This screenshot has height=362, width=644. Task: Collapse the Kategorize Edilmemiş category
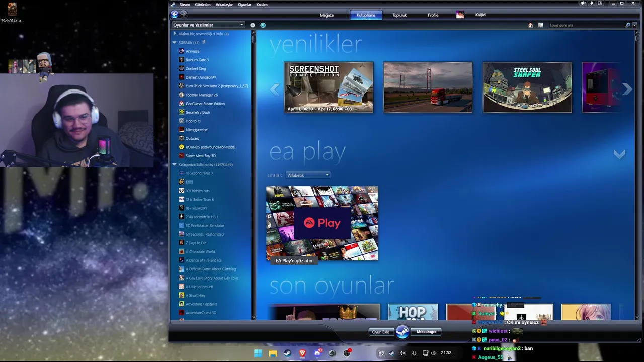tap(174, 165)
